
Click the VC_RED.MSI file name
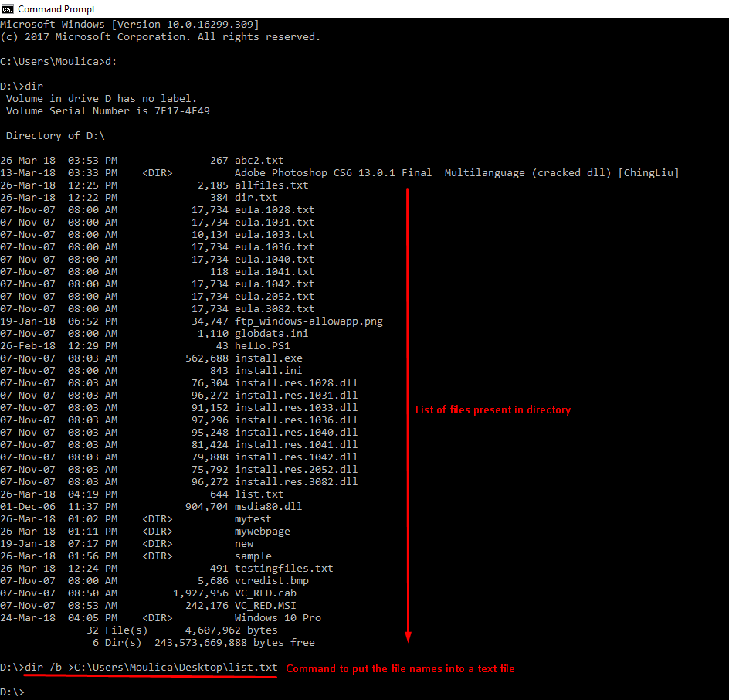[x=265, y=606]
